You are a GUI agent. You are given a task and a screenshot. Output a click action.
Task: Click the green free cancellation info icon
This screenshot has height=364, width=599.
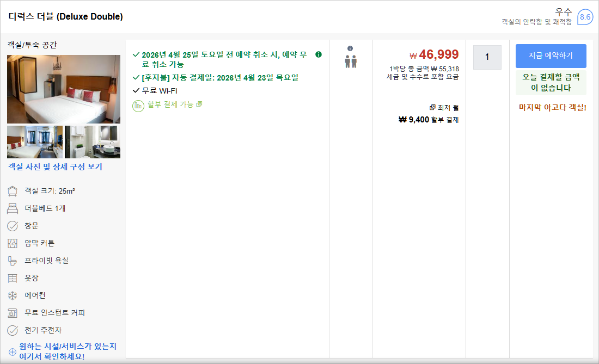[319, 54]
